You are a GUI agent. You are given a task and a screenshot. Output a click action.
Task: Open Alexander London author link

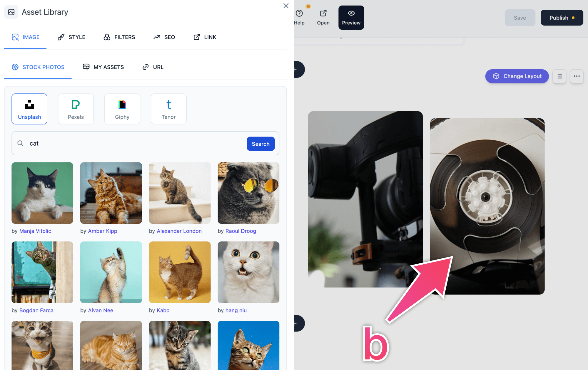point(179,231)
